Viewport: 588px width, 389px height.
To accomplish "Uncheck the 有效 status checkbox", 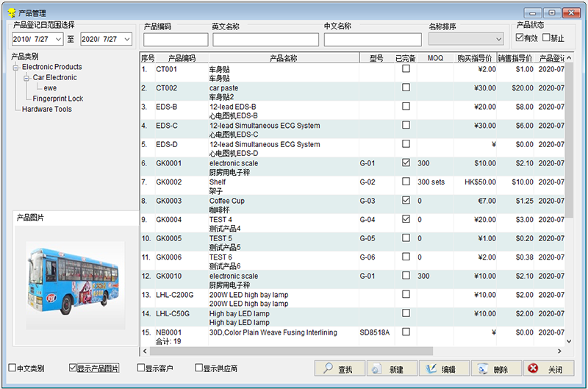I will pyautogui.click(x=520, y=38).
